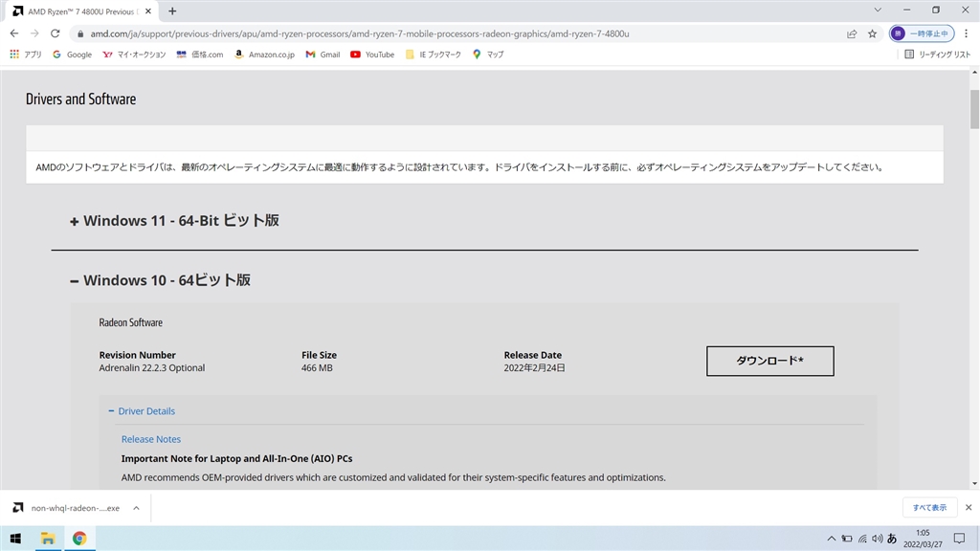Click the scrollbar down arrow
This screenshot has height=551, width=980.
point(975,483)
